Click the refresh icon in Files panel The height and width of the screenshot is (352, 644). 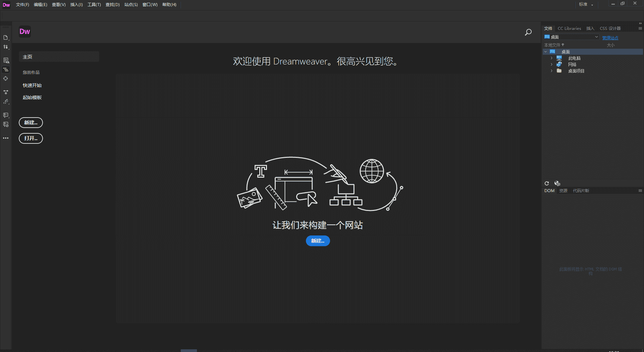point(547,183)
